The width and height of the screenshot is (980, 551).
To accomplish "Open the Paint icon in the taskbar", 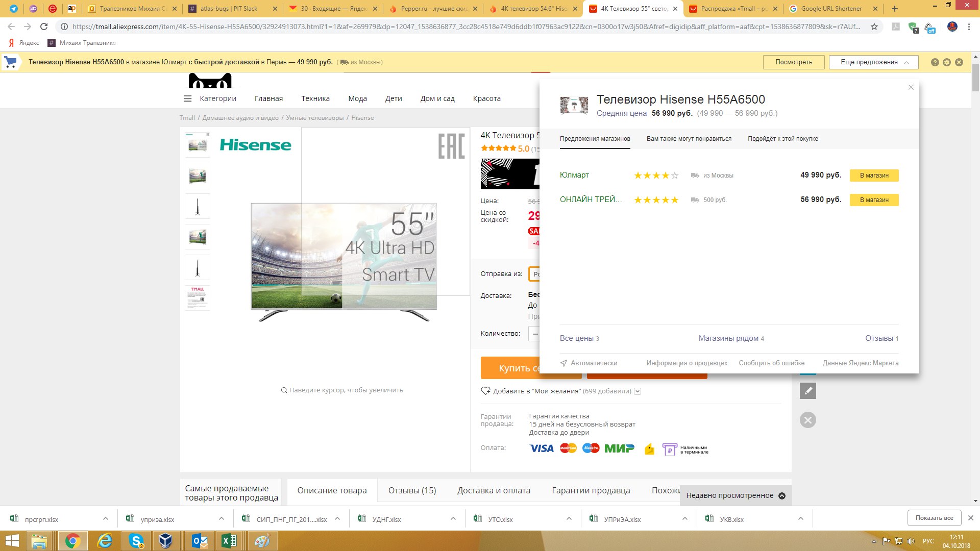I will pos(262,541).
